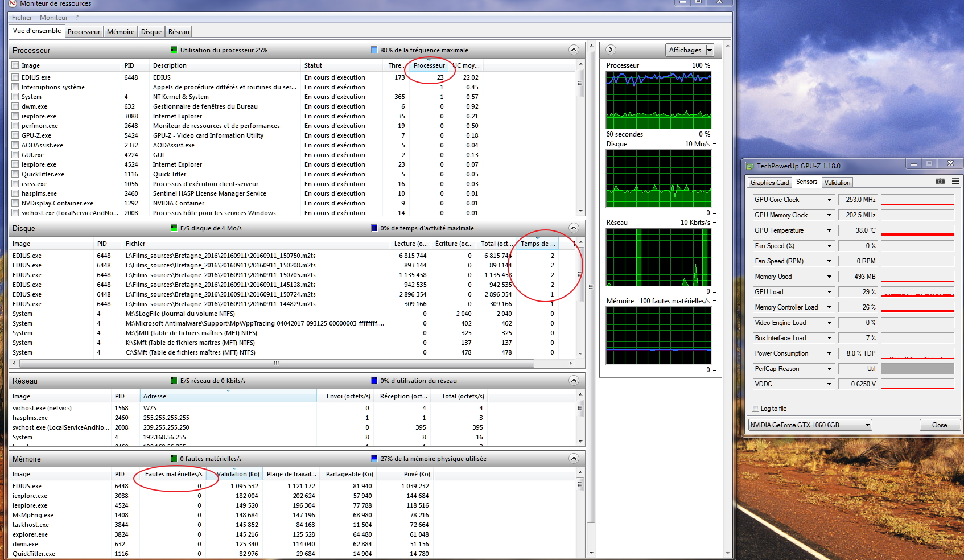Click the Resource Monitor title bar icon
The image size is (964, 560).
13,3
